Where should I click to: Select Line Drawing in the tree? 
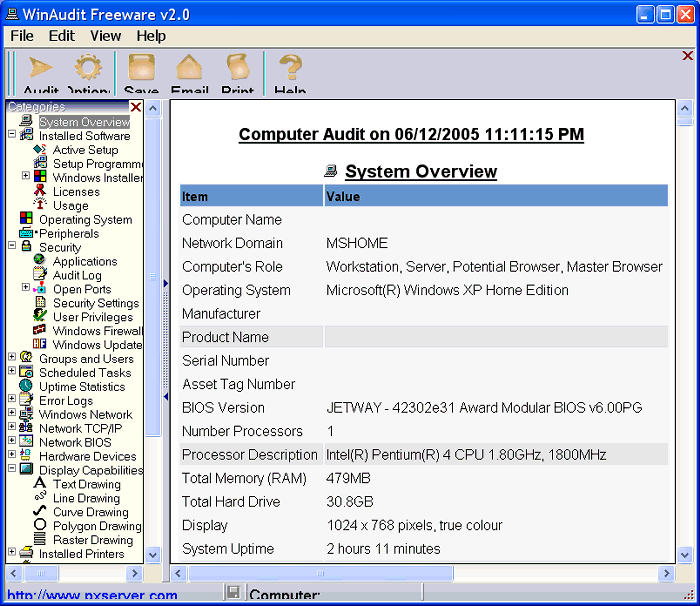(86, 498)
